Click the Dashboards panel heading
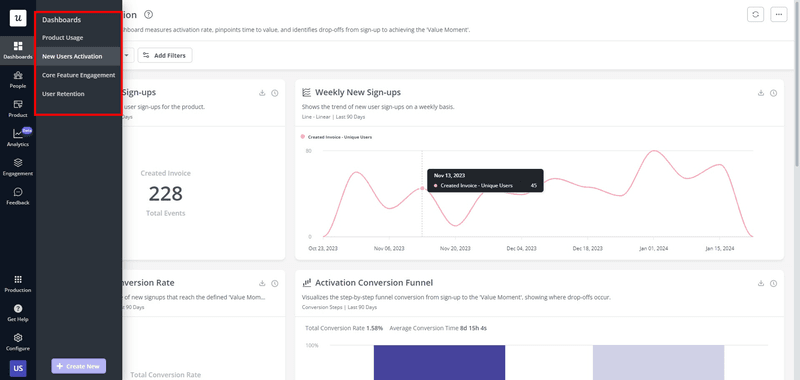This screenshot has width=800, height=380. (x=61, y=20)
